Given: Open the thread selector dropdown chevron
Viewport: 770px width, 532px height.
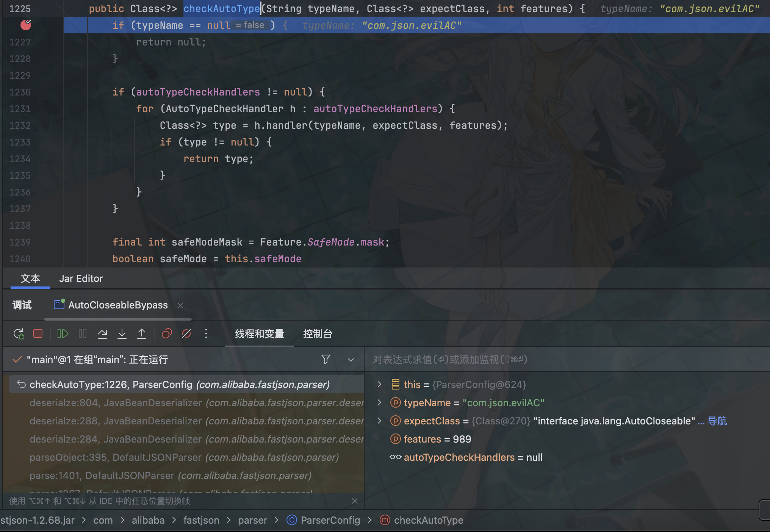Looking at the screenshot, I should click(351, 360).
